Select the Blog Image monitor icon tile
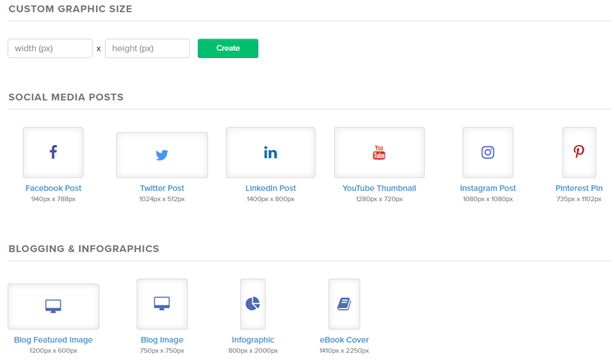 coord(162,304)
